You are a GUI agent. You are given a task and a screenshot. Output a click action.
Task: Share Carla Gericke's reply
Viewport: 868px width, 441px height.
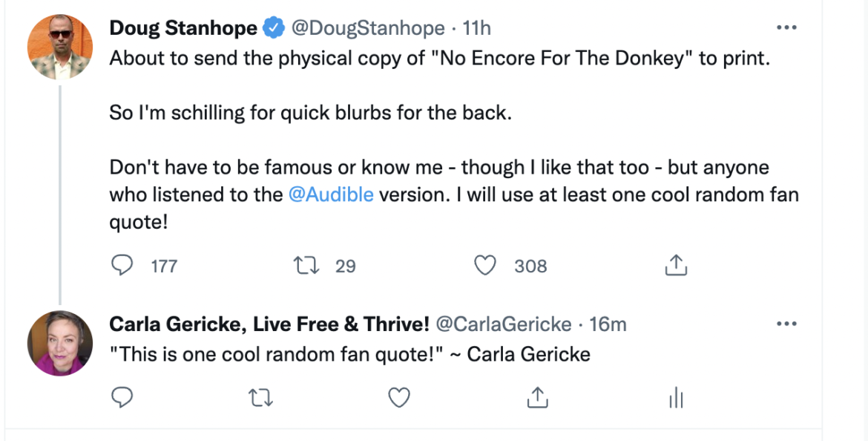tap(536, 398)
